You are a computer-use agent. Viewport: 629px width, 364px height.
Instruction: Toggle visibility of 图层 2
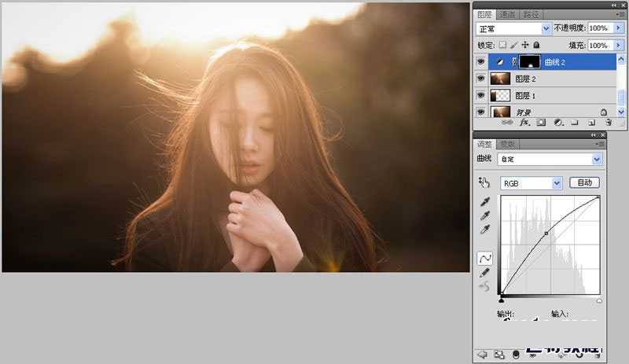tap(480, 79)
